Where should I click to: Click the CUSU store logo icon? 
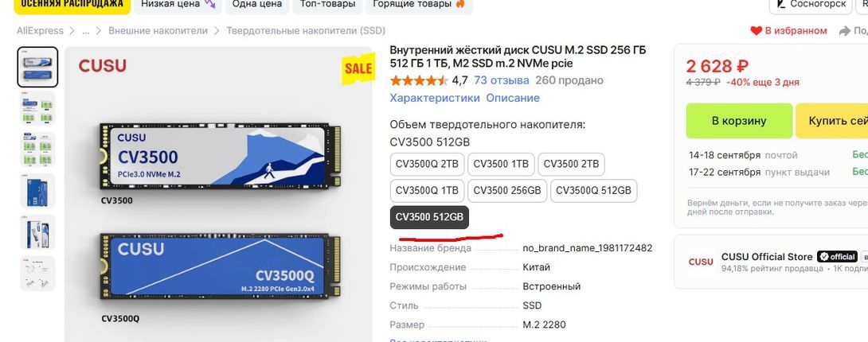(x=700, y=262)
